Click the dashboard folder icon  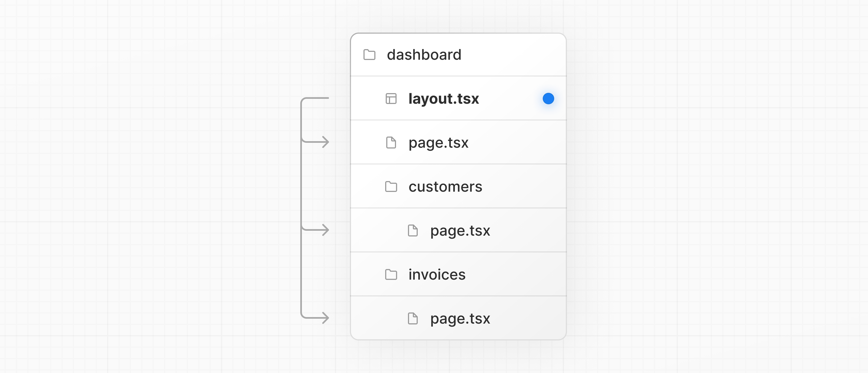pyautogui.click(x=369, y=55)
